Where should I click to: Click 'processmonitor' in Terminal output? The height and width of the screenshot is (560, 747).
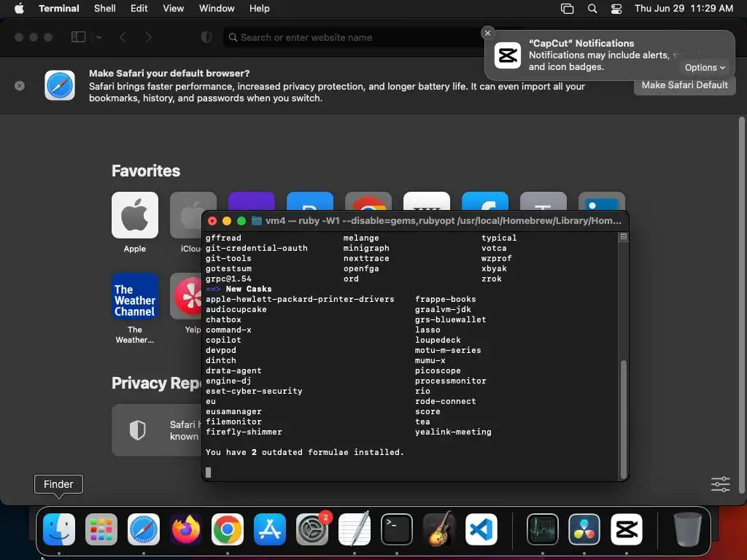(451, 381)
